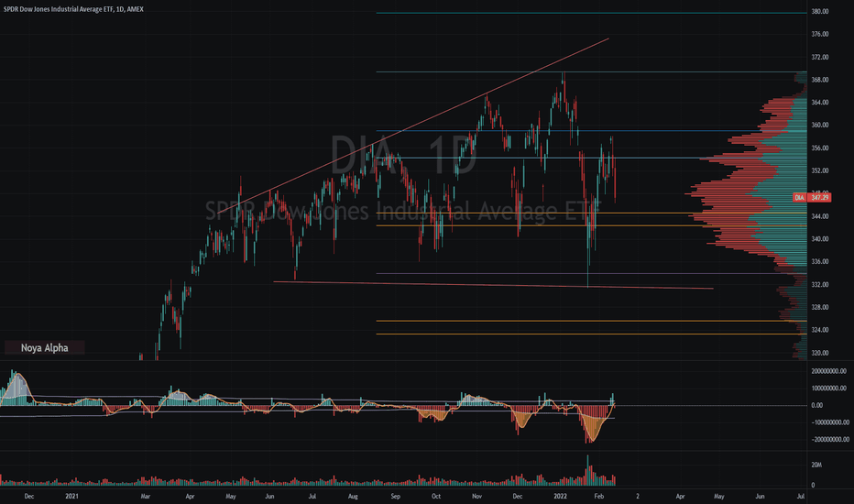Click the Dec label just before 2021
The image size is (854, 504).
[29, 497]
